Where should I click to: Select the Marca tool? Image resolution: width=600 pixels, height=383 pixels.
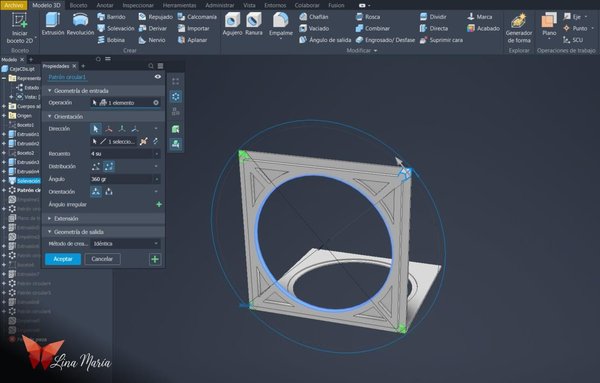point(479,17)
